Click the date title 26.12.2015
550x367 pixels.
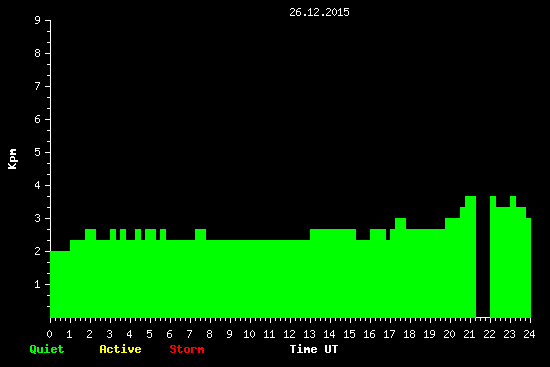click(x=319, y=12)
